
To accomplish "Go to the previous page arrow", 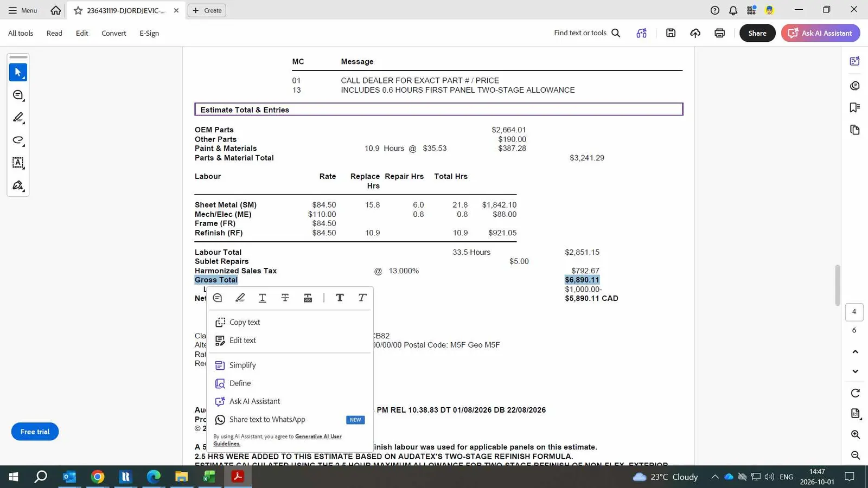I will tap(855, 352).
